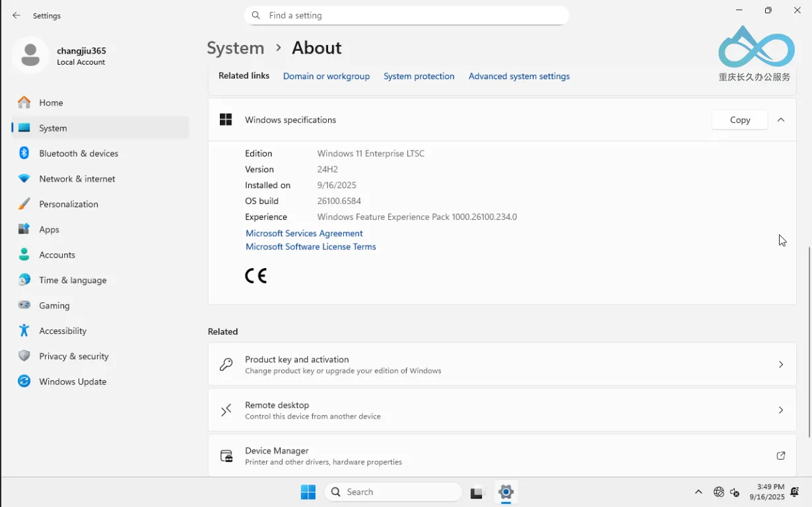812x507 pixels.
Task: Click the search magnifier icon in Settings
Action: coord(256,15)
